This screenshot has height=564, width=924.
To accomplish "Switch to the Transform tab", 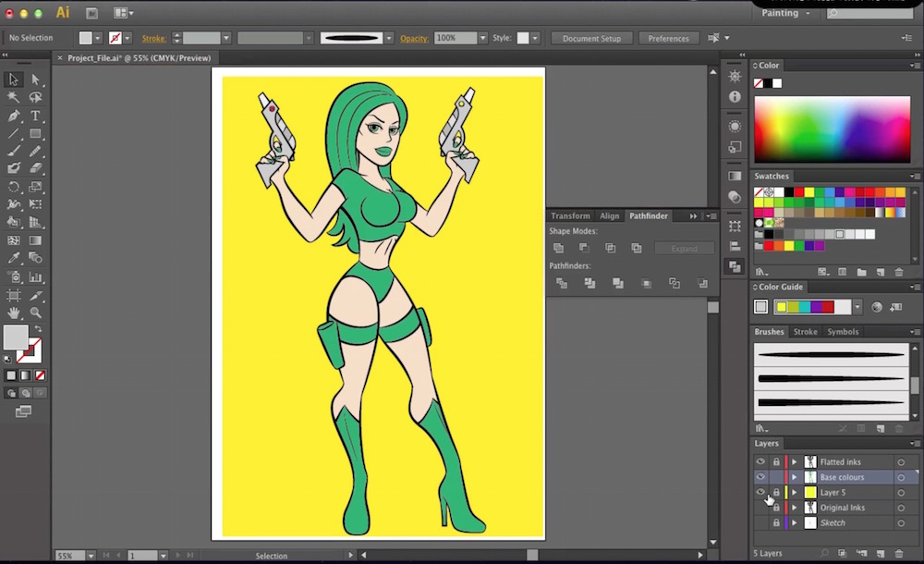I will coord(570,216).
